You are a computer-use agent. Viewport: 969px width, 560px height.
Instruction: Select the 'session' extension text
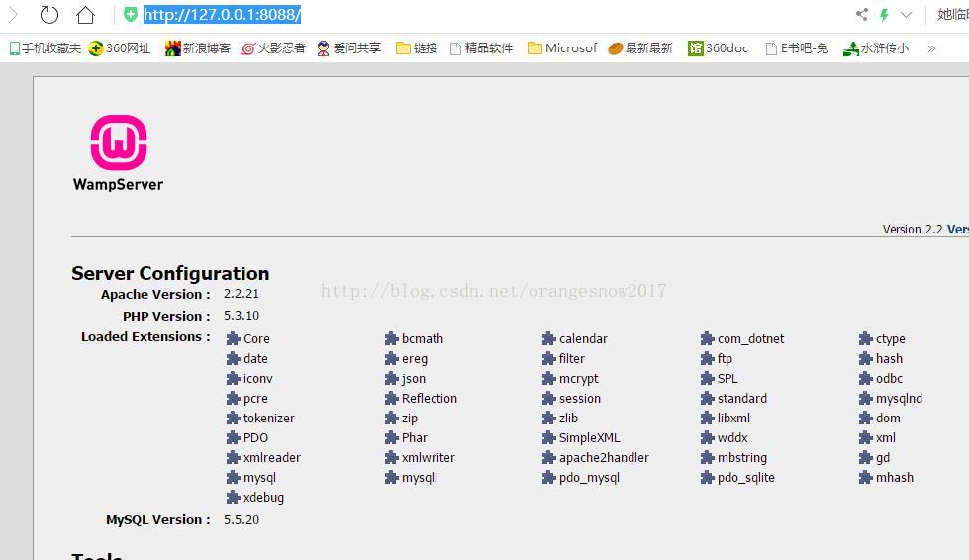click(580, 399)
